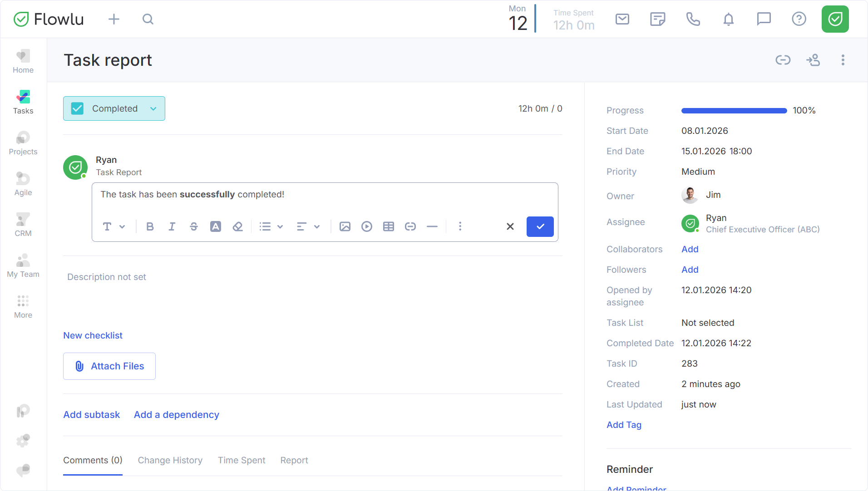This screenshot has width=868, height=491.
Task: Click the clear formatting eraser icon
Action: (x=237, y=226)
